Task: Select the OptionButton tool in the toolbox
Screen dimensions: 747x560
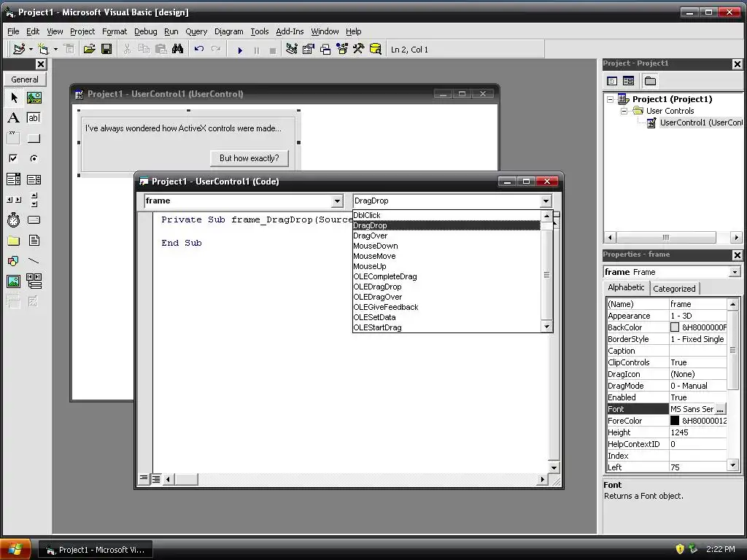Action: coord(34,158)
